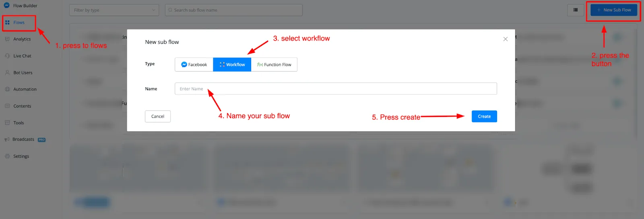This screenshot has width=644, height=219.
Task: Click the Enter Name input field
Action: pyautogui.click(x=336, y=89)
